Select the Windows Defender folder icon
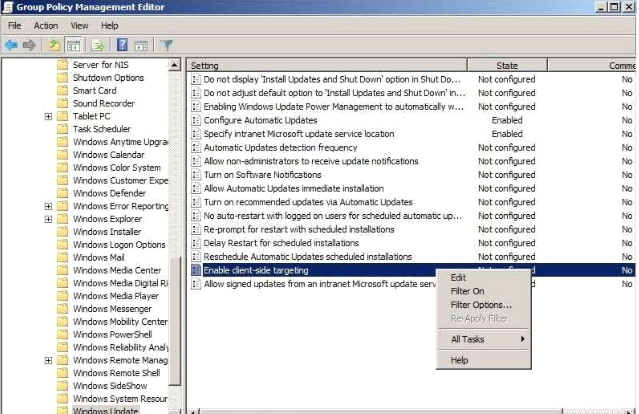 (x=63, y=193)
